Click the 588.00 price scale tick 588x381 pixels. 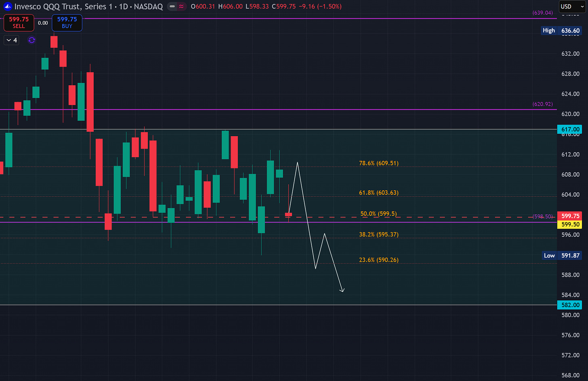point(570,275)
